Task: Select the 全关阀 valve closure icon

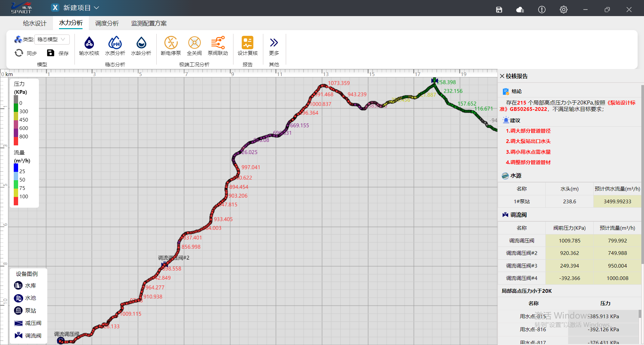Action: click(194, 46)
